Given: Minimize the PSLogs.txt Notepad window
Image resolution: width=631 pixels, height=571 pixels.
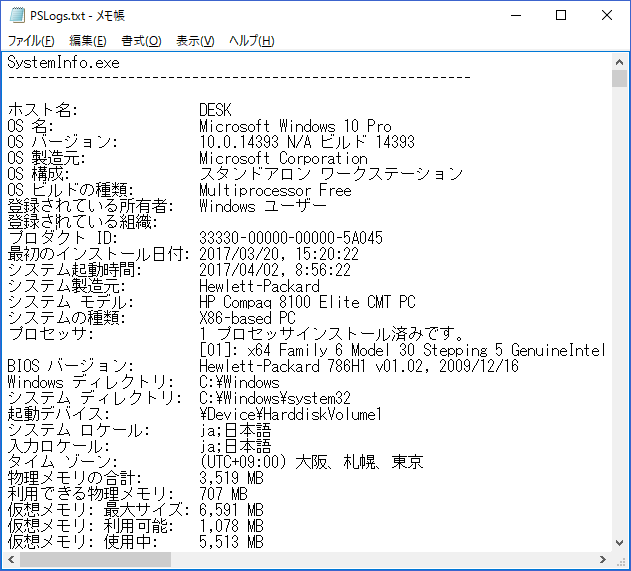Looking at the screenshot, I should click(x=516, y=15).
